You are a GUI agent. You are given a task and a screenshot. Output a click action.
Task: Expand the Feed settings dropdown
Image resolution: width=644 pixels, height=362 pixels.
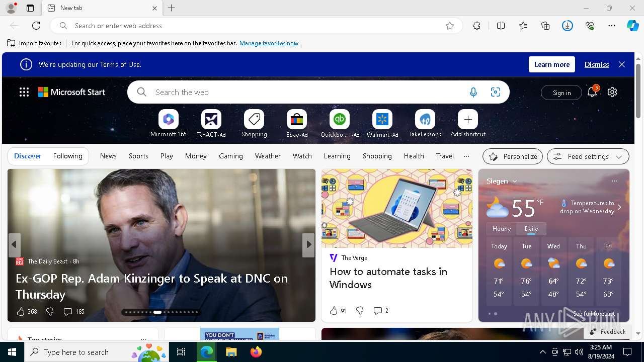tap(588, 156)
